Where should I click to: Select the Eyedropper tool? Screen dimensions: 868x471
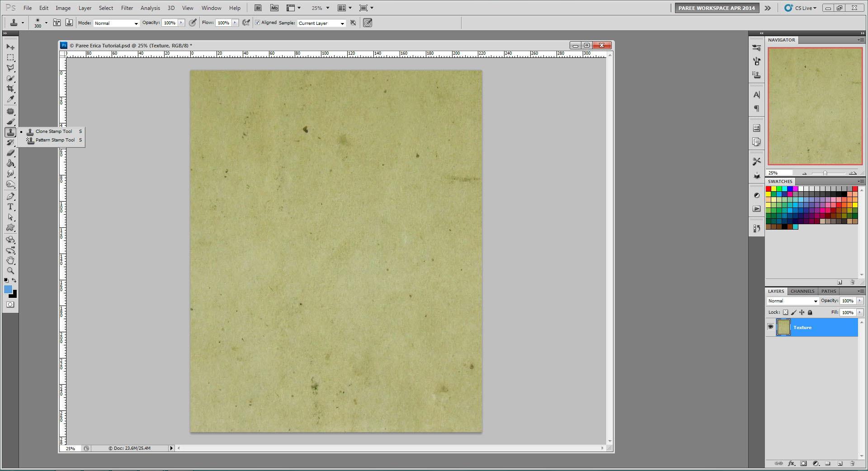point(10,99)
